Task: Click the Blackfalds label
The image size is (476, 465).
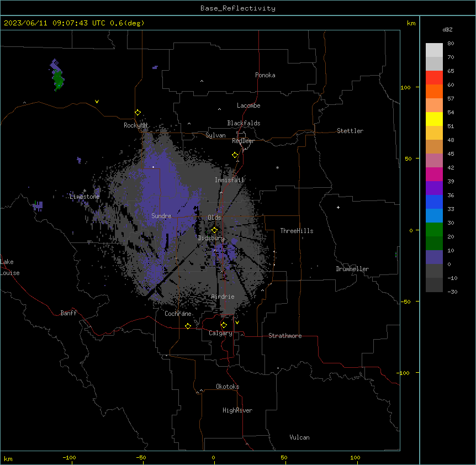Action: [244, 123]
